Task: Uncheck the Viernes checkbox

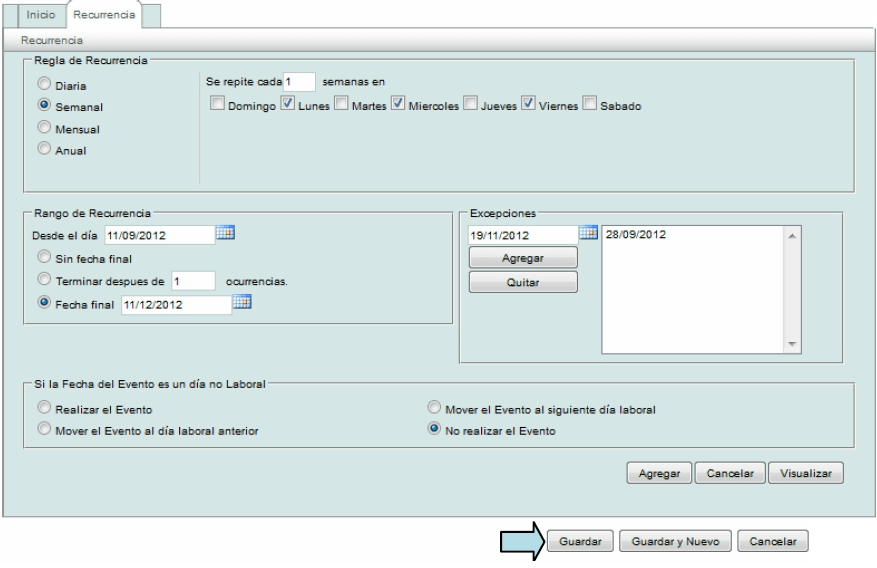Action: tap(527, 105)
